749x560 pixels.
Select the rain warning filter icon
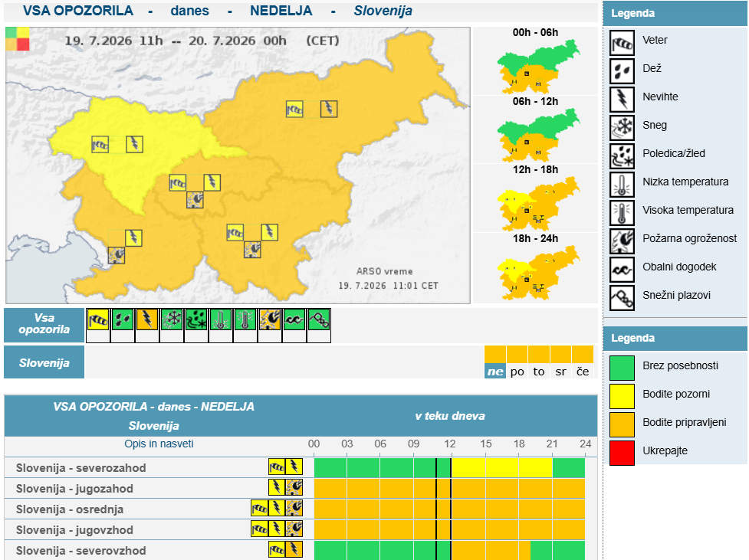point(123,319)
